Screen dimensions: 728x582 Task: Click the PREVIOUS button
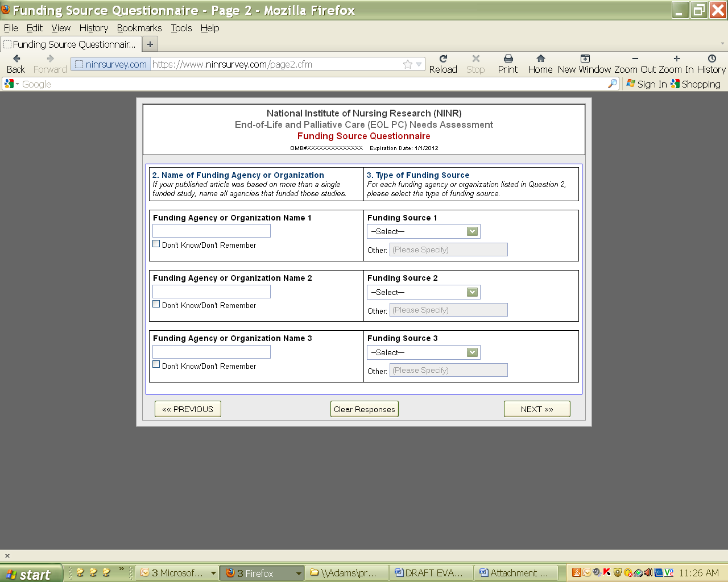[x=188, y=409]
